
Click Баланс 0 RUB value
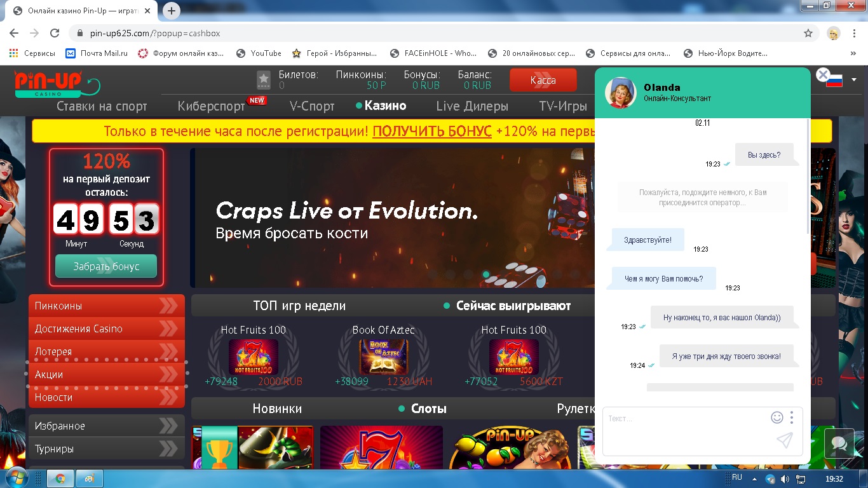pyautogui.click(x=477, y=85)
